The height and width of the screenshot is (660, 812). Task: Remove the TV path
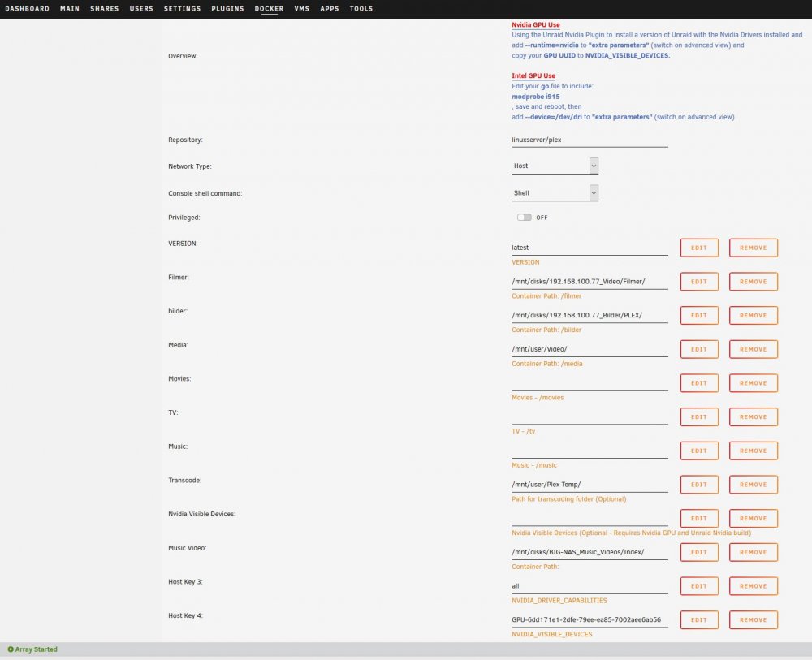[753, 416]
